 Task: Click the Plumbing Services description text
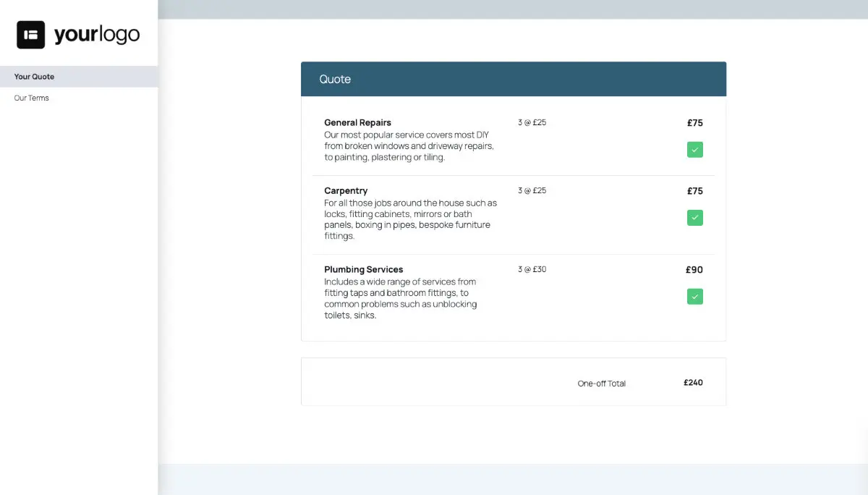(x=400, y=298)
